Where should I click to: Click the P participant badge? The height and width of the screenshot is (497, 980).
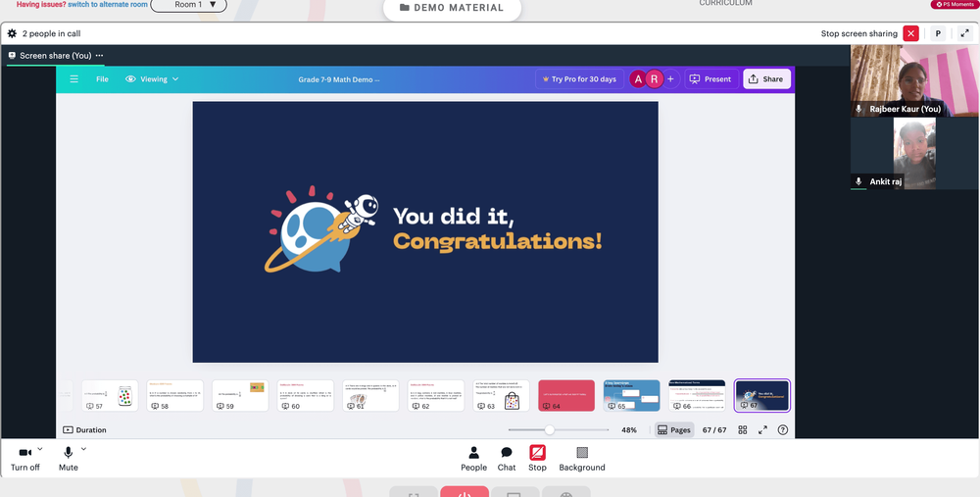(x=938, y=33)
